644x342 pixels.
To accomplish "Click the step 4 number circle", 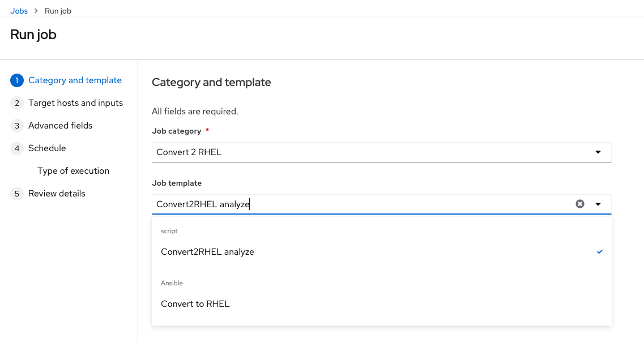I will click(17, 148).
